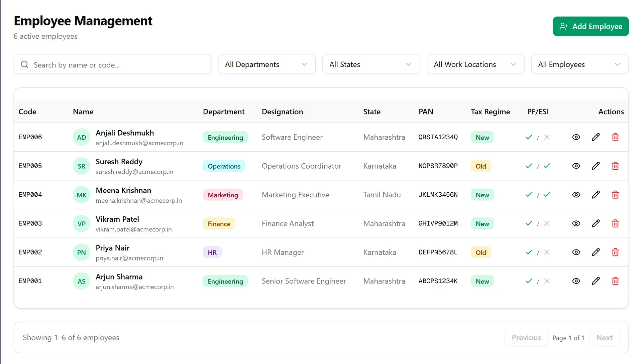This screenshot has height=364, width=642.
Task: Click the Designation column header
Action: click(x=282, y=112)
